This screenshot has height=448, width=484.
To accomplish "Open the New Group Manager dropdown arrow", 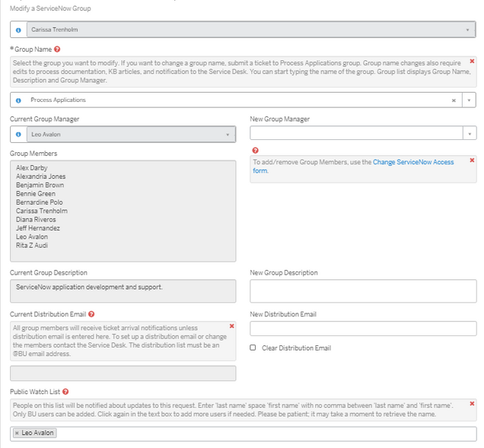I will click(470, 134).
